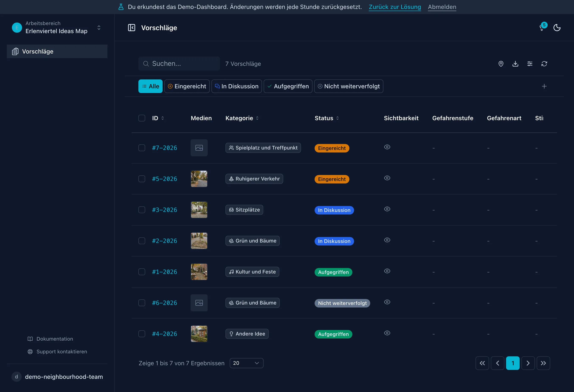Collapse the sidebar with the panel icon
Viewport: 574px width, 392px height.
click(131, 28)
